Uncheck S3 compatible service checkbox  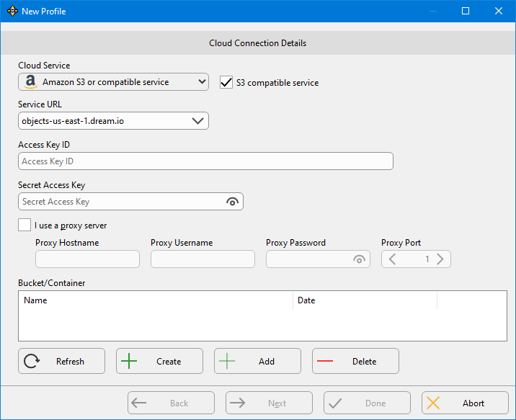point(226,82)
